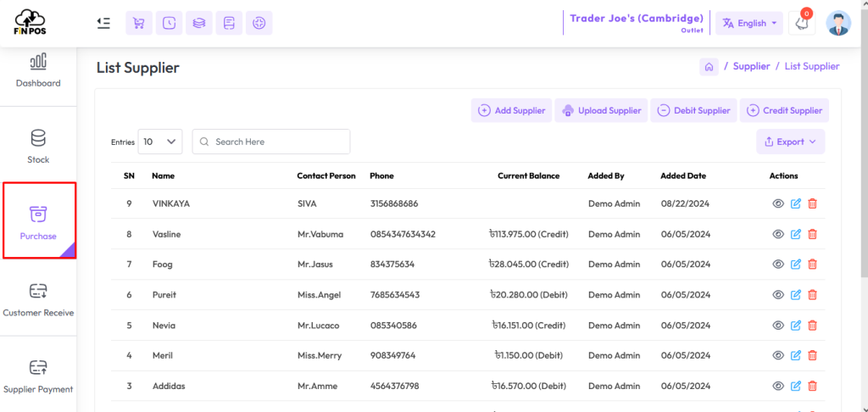Click the List Supplier breadcrumb link
The height and width of the screenshot is (412, 868).
point(812,66)
